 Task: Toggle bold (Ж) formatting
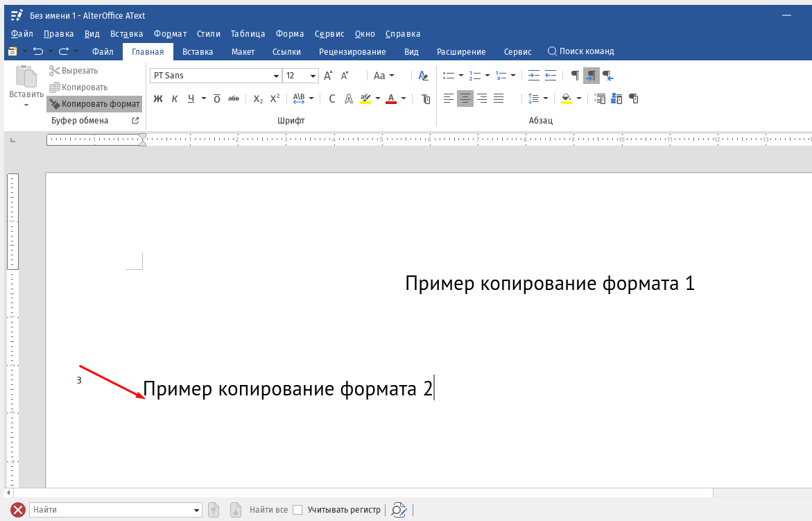[159, 99]
